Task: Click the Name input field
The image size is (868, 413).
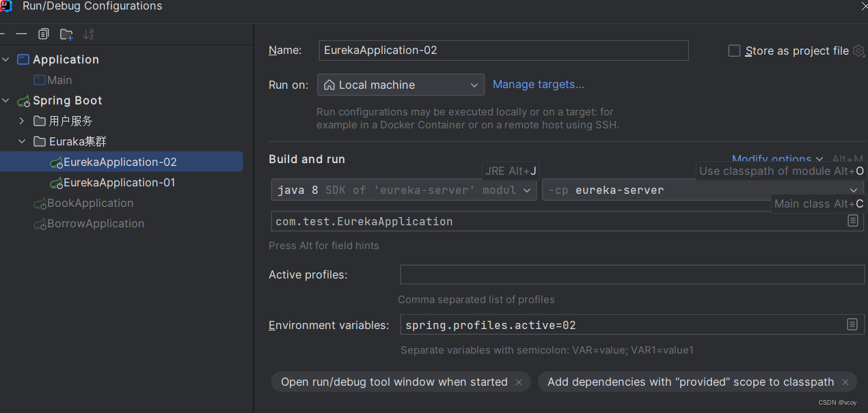Action: (x=504, y=51)
